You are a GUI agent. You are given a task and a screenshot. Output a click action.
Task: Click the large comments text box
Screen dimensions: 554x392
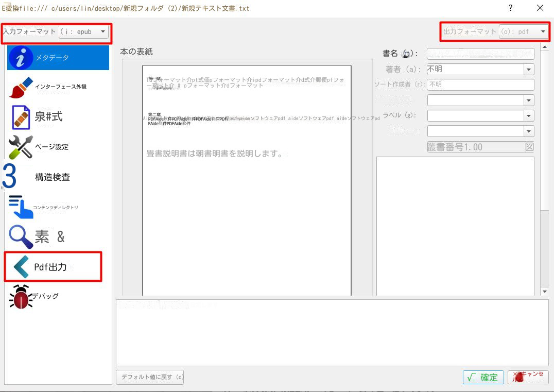click(455, 226)
